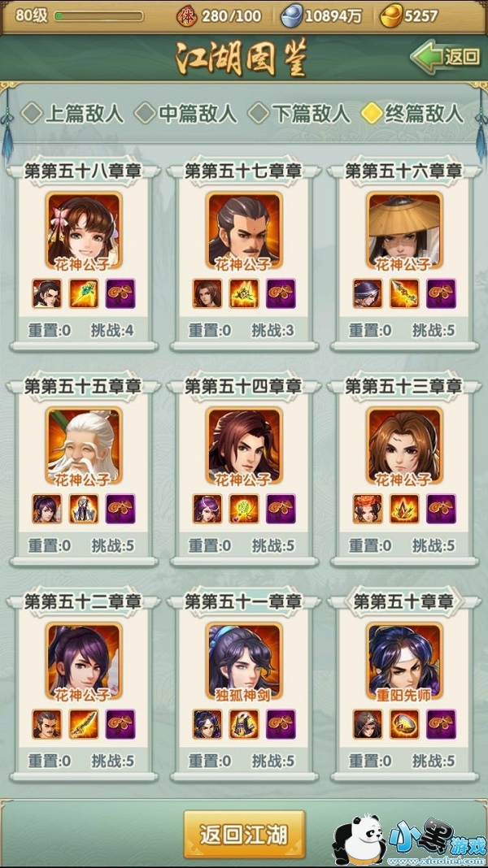This screenshot has height=868, width=488.
Task: Click the curved blade reward in chapter 52
Action: coord(84,724)
